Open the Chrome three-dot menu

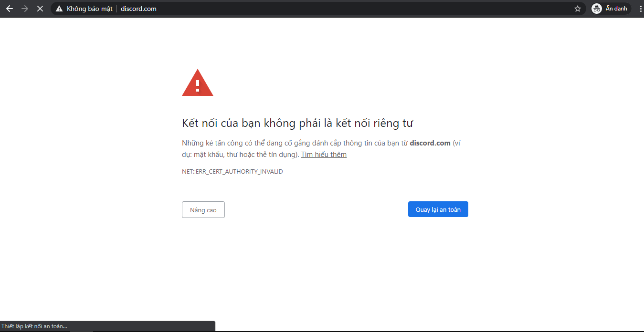(x=640, y=9)
